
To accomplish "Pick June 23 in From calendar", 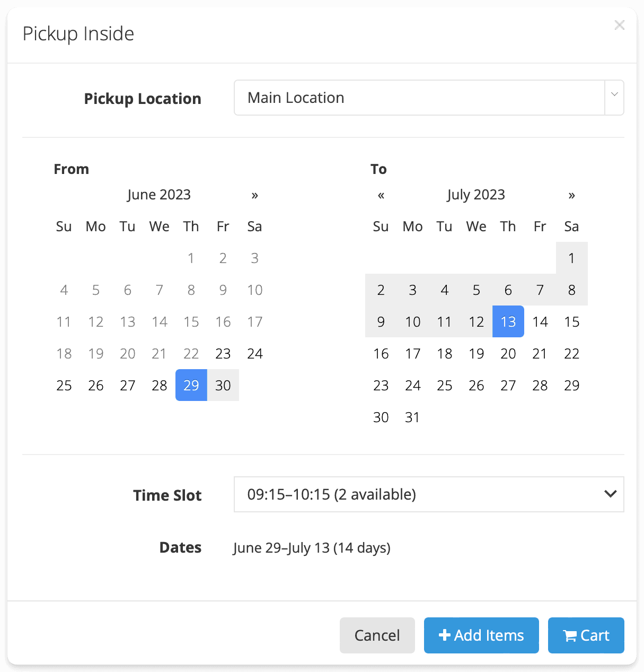I will [x=223, y=353].
